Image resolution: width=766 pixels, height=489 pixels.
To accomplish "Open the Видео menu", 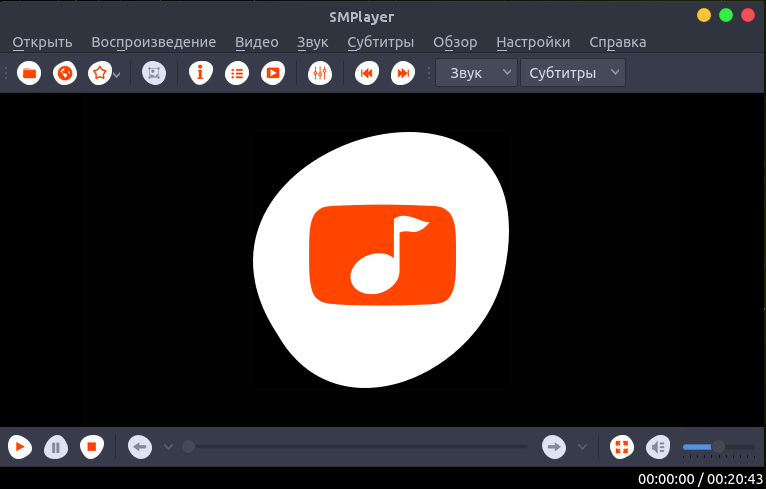I will pos(257,42).
